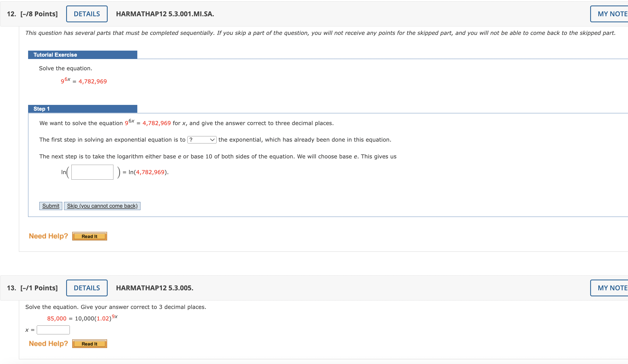Screen dimensions: 628x364
Task: Click the Step 1 header bar
Action: [82, 109]
